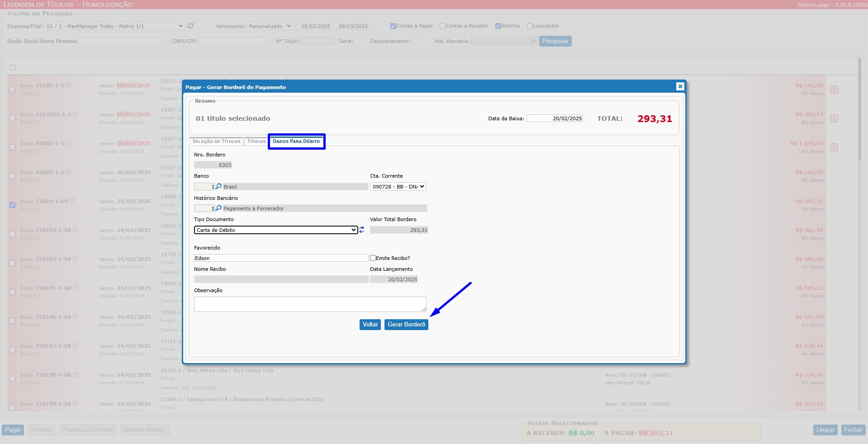Click the external link icon for 1213153-1-3

point(76,114)
